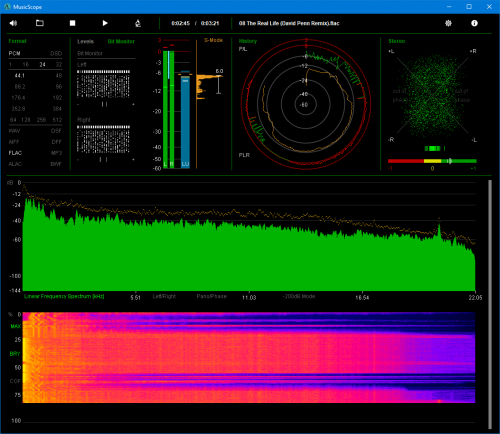This screenshot has width=500, height=434.
Task: Switch to the Levels tab
Action: [85, 41]
